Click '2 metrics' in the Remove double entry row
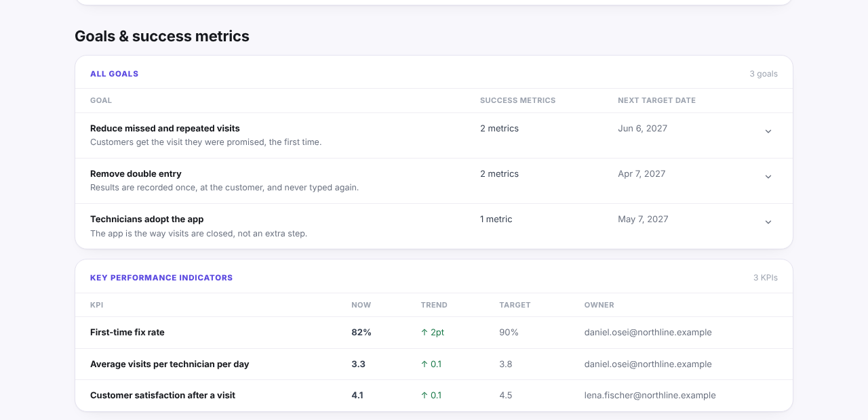The width and height of the screenshot is (868, 420). tap(499, 173)
